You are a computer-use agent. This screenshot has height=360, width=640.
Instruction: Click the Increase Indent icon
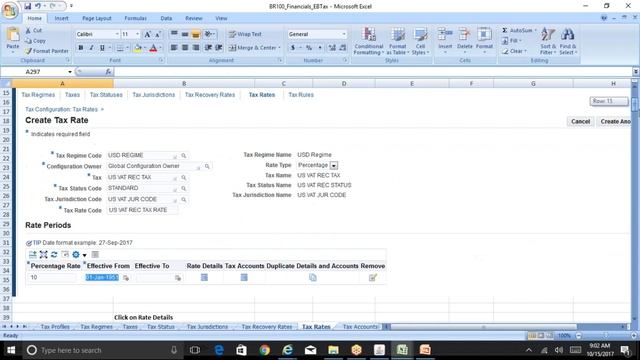click(219, 48)
